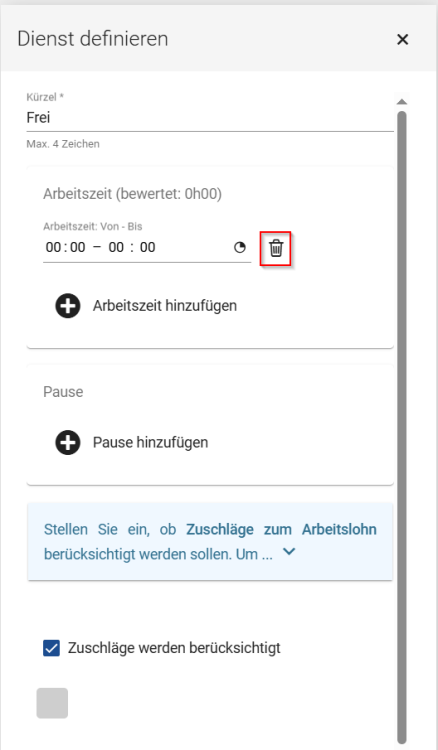
Task: Select the Arbeitszeit hinzufügen label
Action: 165,306
